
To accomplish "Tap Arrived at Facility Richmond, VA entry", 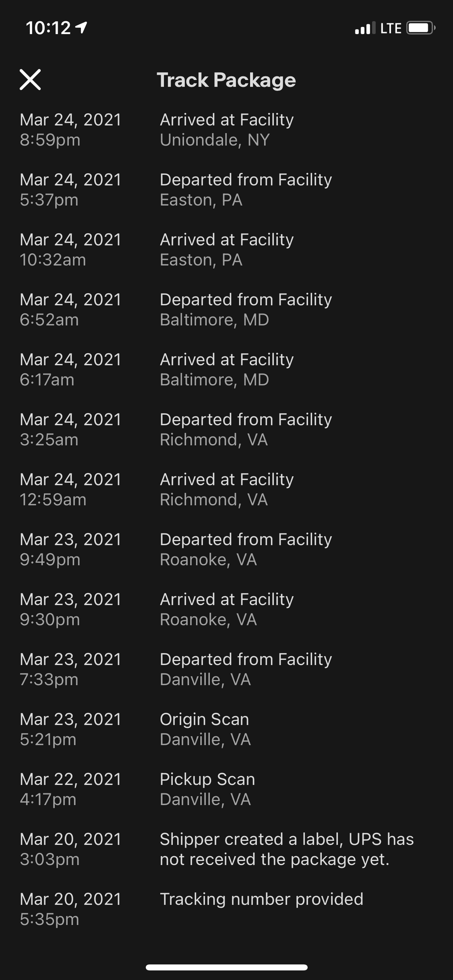I will point(226,489).
